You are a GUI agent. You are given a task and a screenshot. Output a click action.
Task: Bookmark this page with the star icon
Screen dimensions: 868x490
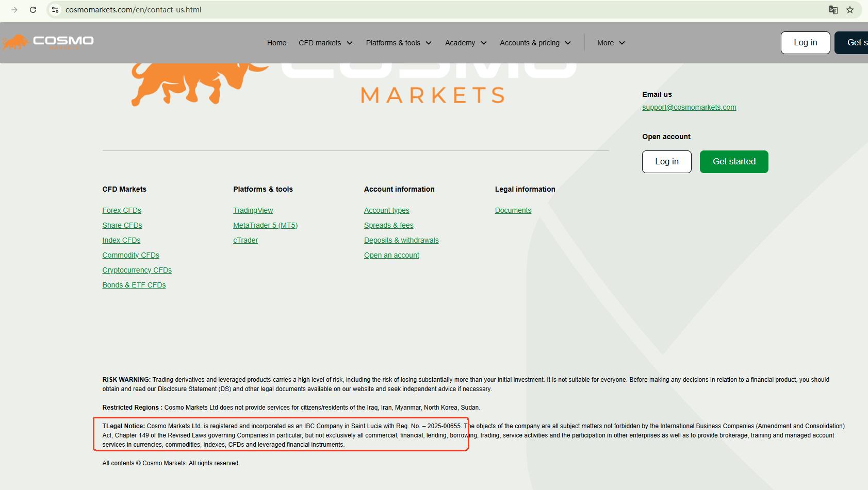click(850, 10)
